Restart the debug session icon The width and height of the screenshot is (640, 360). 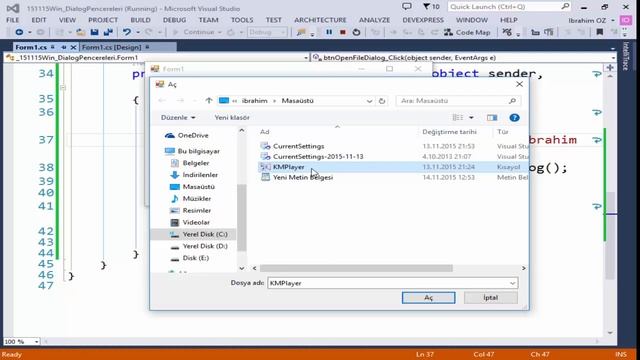356,32
